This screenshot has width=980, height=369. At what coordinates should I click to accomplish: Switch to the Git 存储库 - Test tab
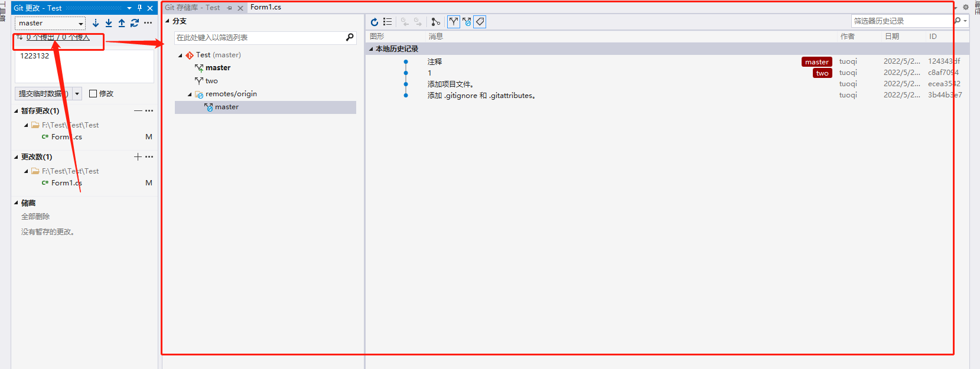(192, 8)
